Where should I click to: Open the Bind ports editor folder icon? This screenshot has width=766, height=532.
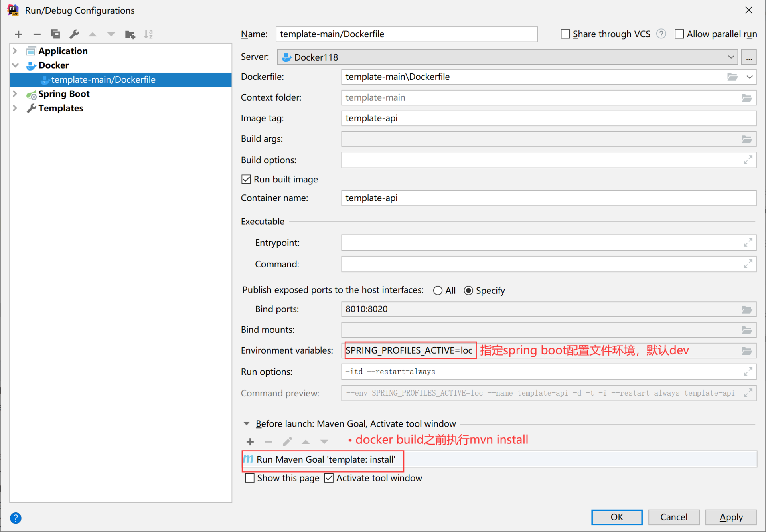point(746,309)
